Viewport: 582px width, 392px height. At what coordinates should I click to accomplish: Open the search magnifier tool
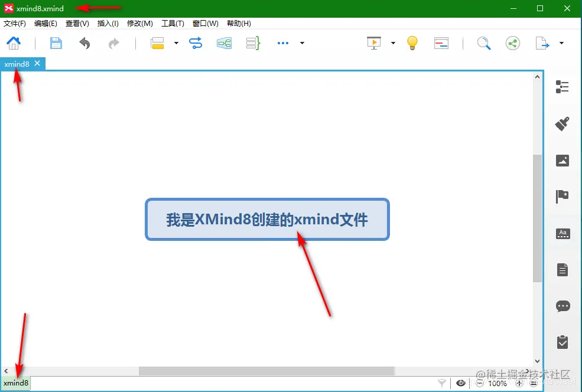coord(484,43)
